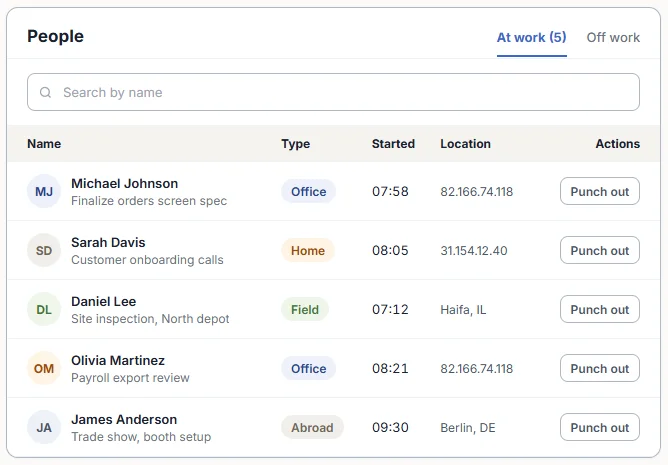668x465 pixels.
Task: Punch out Michael Johnson
Action: [600, 191]
